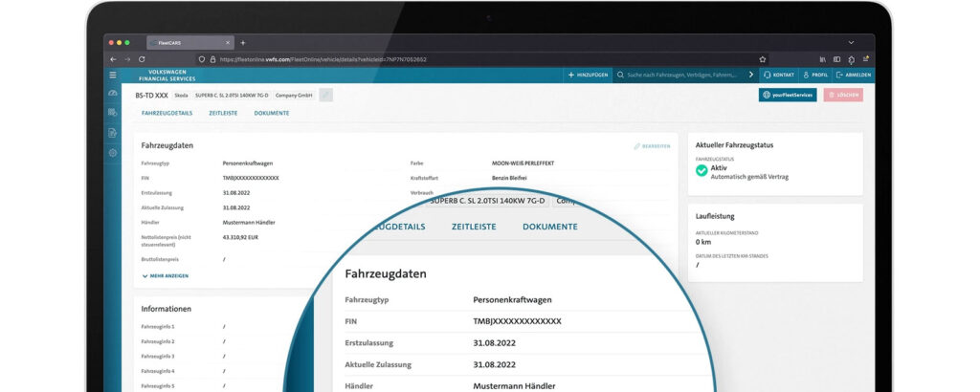
Task: Toggle the browser sidebar view icon
Action: point(836,59)
